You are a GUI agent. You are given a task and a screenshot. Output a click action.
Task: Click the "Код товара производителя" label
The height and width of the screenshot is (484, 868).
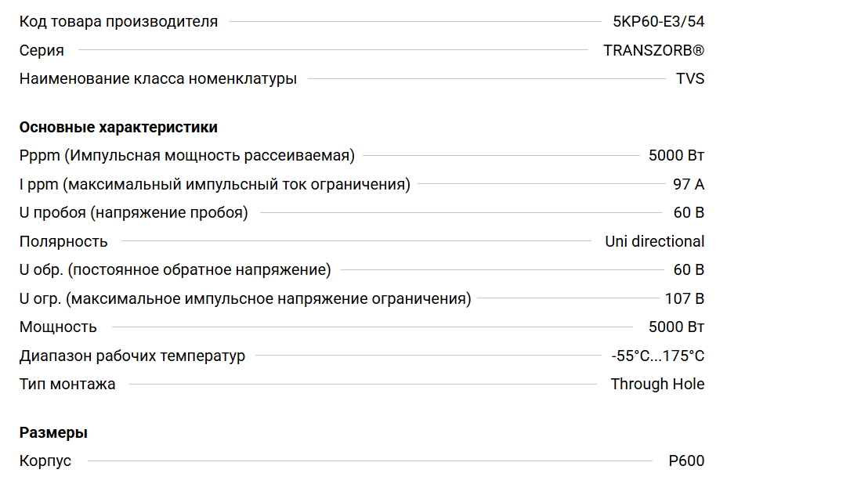[x=118, y=21]
